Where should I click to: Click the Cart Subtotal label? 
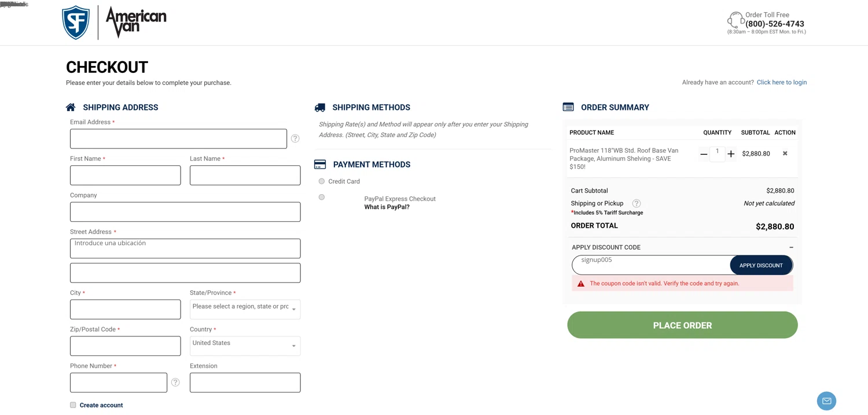589,191
